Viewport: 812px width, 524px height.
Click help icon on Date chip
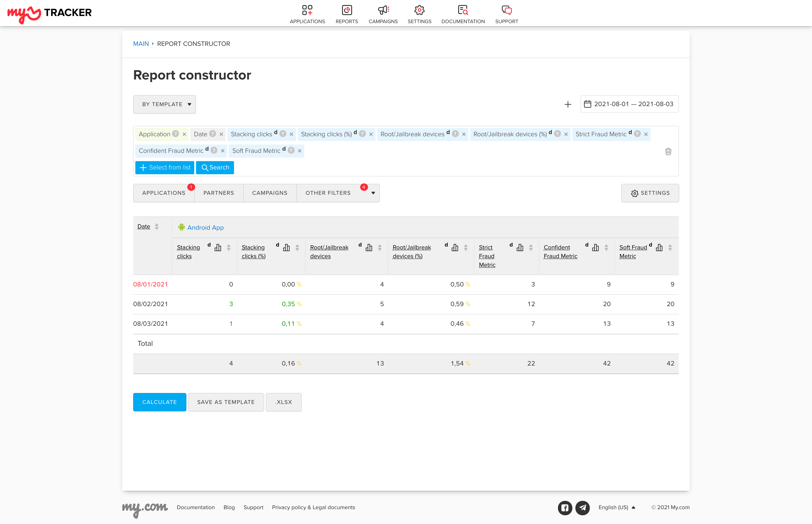(213, 134)
